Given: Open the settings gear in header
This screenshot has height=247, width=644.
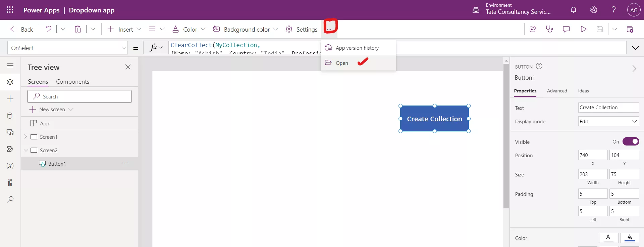Looking at the screenshot, I should 594,10.
